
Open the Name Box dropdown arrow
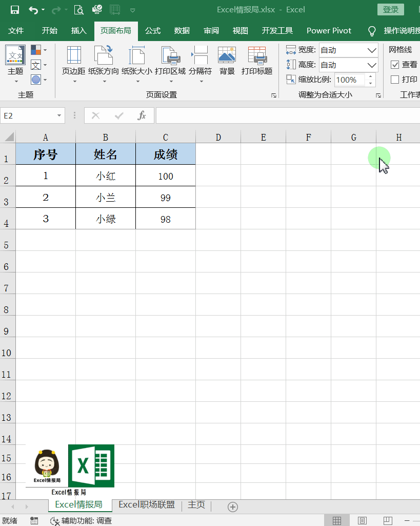coord(59,115)
